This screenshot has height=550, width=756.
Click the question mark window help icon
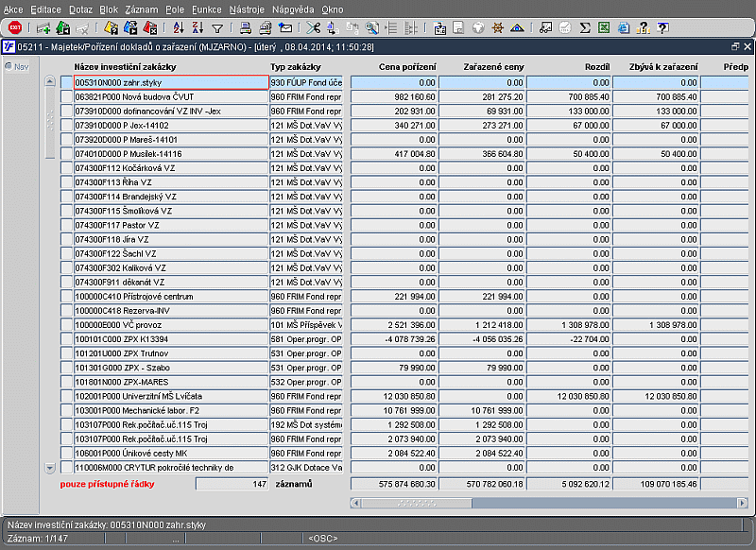(663, 28)
